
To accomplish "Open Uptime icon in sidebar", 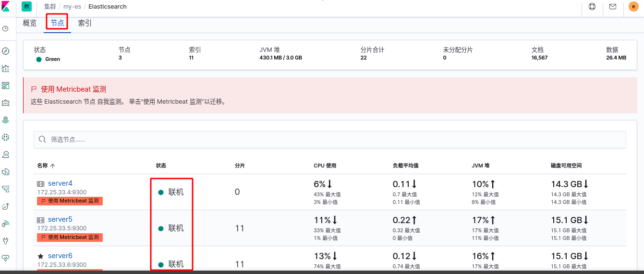I will (5, 206).
